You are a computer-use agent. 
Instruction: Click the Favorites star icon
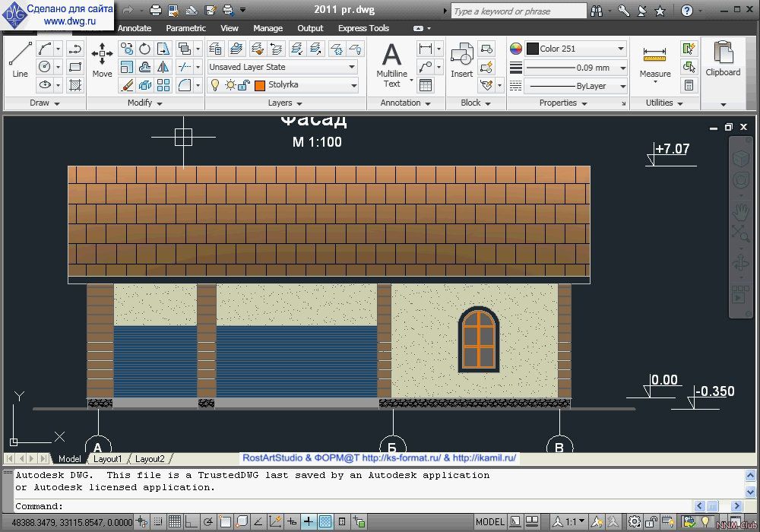(x=660, y=10)
